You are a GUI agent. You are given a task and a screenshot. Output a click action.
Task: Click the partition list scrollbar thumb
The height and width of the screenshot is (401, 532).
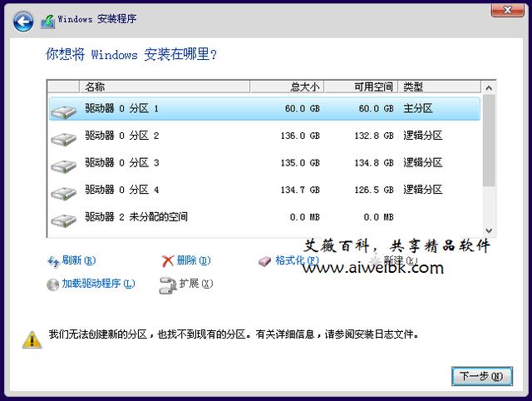coord(489,141)
